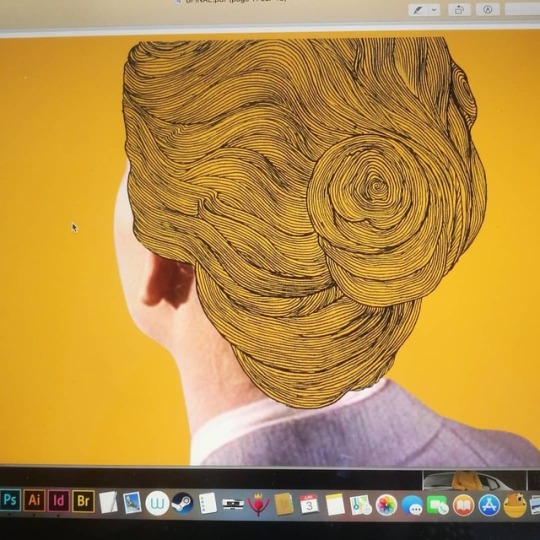
Task: Open the yellow bird-in-bowl app in dock
Action: pos(515,506)
